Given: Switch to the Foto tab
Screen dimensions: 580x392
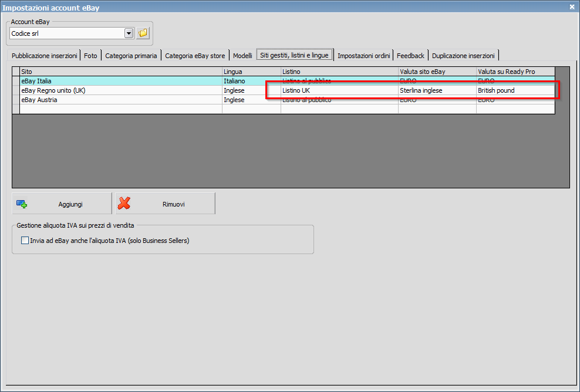Looking at the screenshot, I should (90, 56).
